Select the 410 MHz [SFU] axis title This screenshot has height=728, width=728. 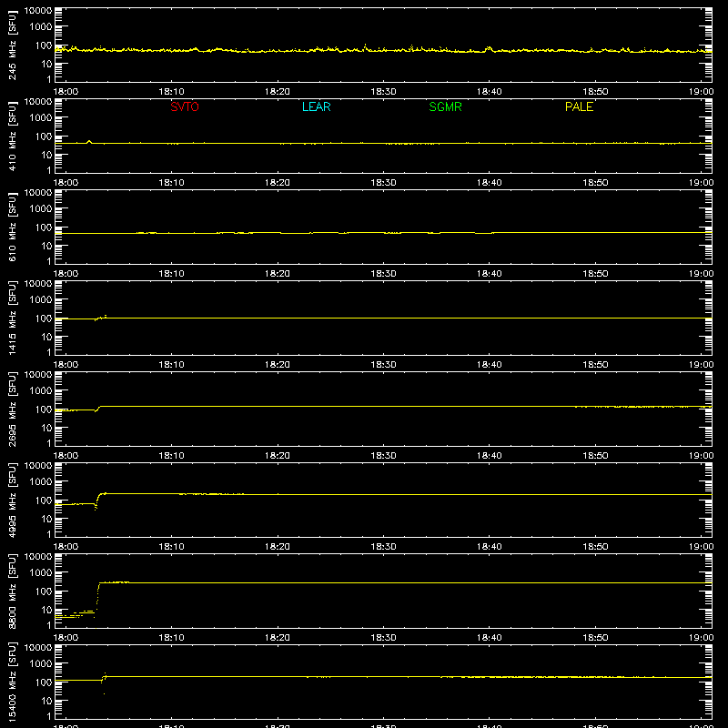(13, 136)
